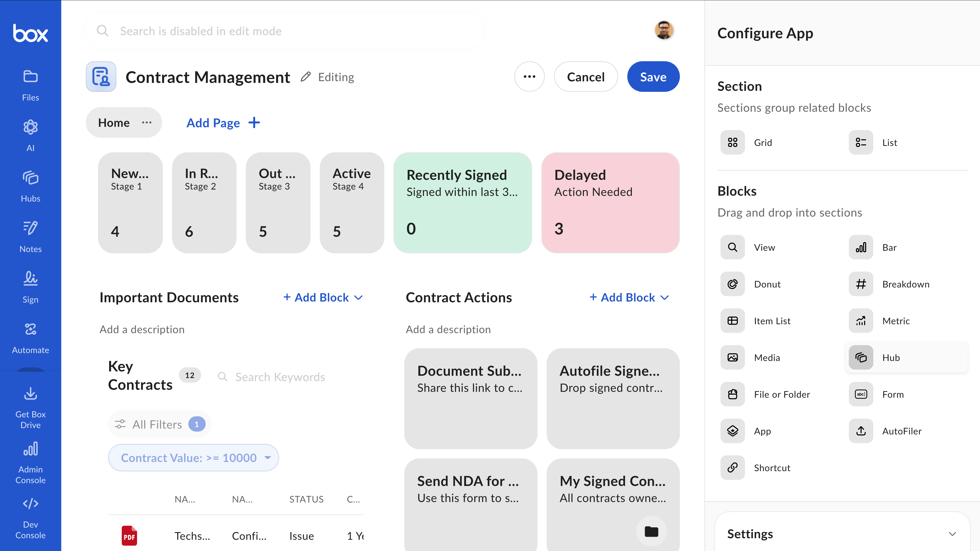Select the Shortcut block icon
Image resolution: width=980 pixels, height=551 pixels.
click(732, 468)
